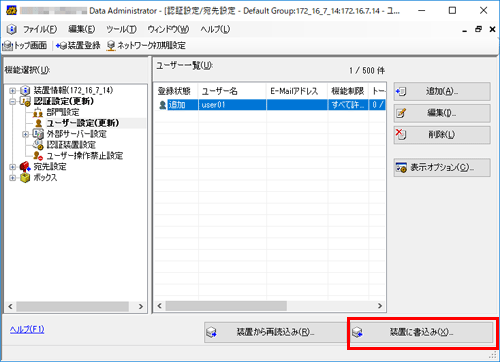Image resolution: width=500 pixels, height=362 pixels.
Task: Click the red mailbox 宛先設定 icon
Action: click(25, 167)
